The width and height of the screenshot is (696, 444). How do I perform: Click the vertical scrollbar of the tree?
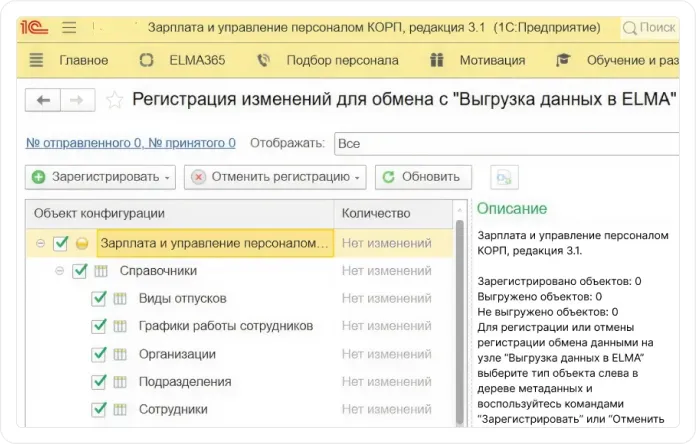(461, 320)
